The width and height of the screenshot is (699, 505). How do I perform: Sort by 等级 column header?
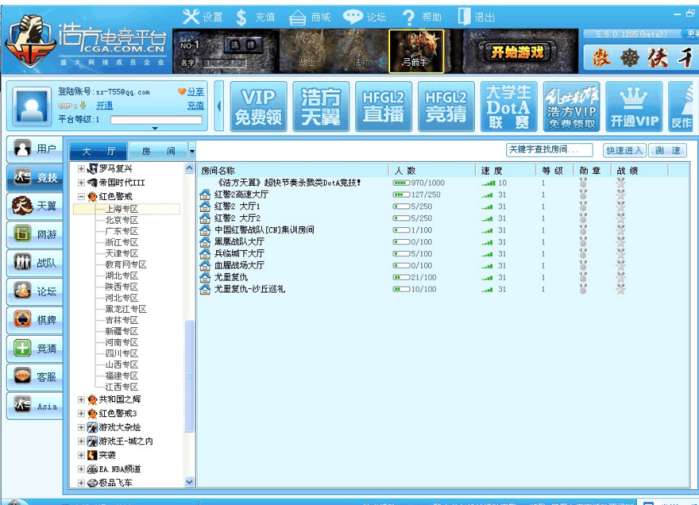pos(554,170)
